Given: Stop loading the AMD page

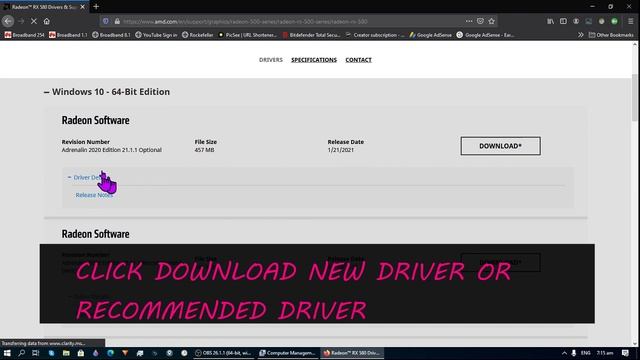Looking at the screenshot, I should [x=34, y=21].
